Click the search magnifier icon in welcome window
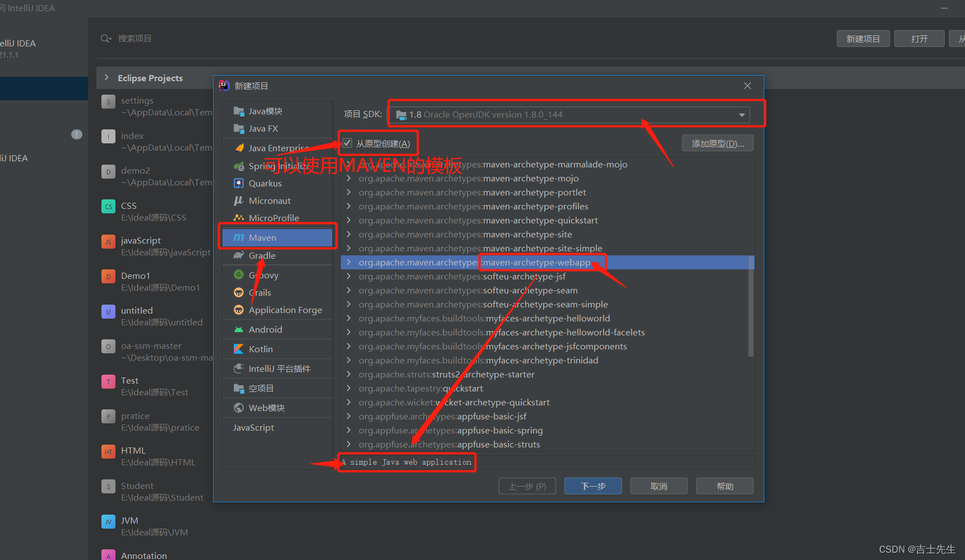Image resolution: width=965 pixels, height=560 pixels. (106, 39)
